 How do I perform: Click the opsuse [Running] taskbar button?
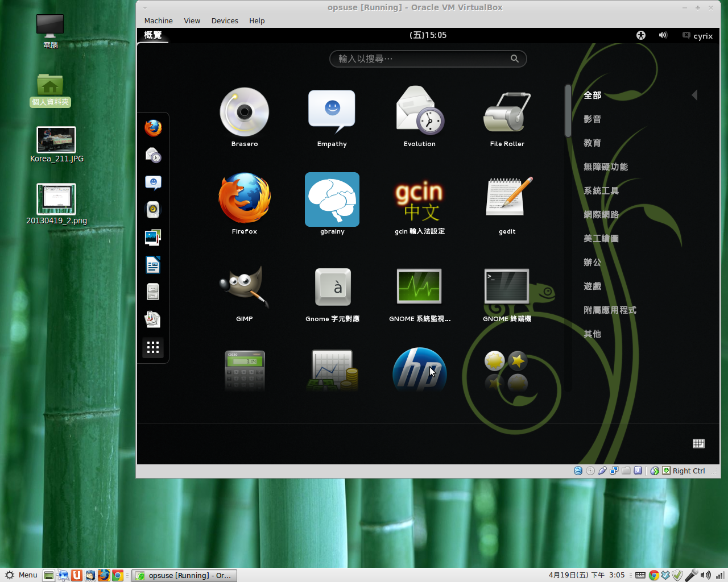click(x=184, y=575)
